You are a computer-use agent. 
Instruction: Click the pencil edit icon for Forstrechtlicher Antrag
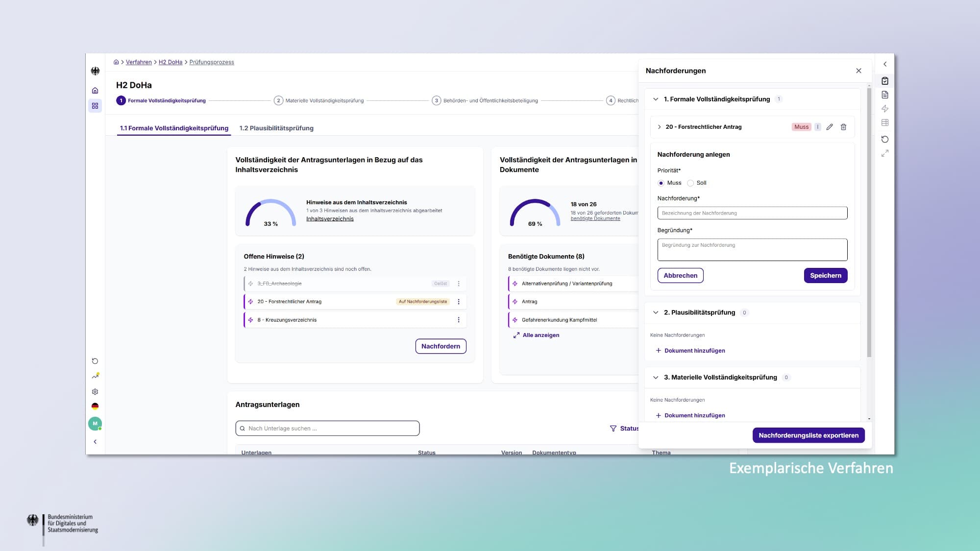pyautogui.click(x=830, y=127)
